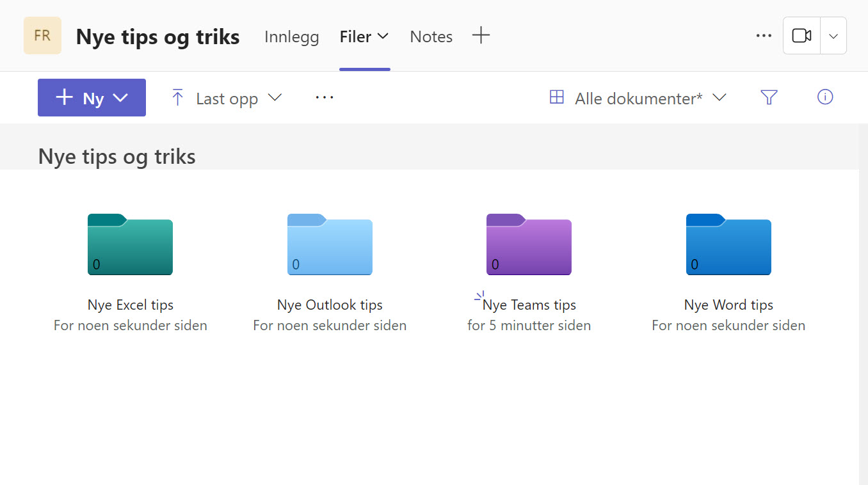
Task: Open the filter pane funnel icon
Action: point(769,97)
